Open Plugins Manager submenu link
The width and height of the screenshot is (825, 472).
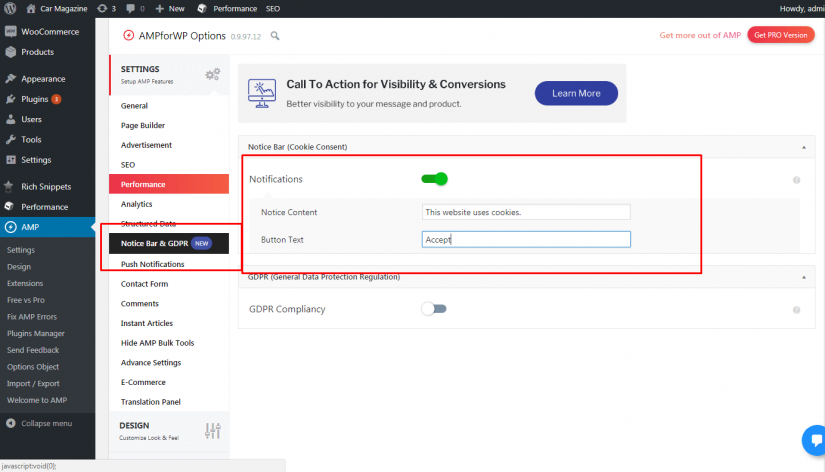[x=36, y=333]
